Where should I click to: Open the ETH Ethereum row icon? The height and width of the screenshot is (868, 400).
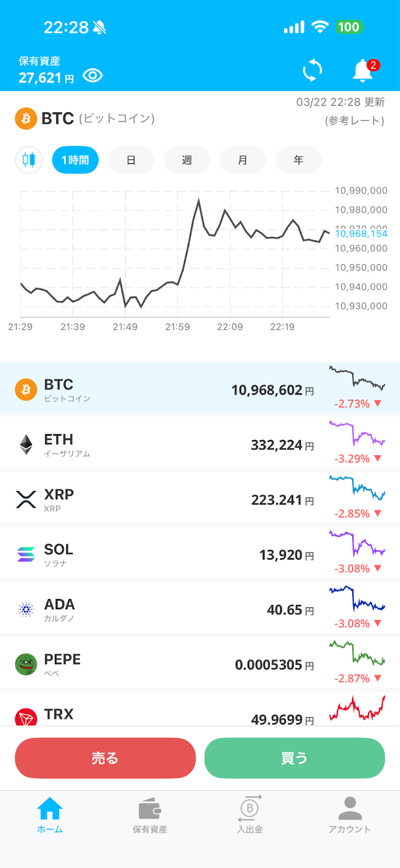coord(26,444)
